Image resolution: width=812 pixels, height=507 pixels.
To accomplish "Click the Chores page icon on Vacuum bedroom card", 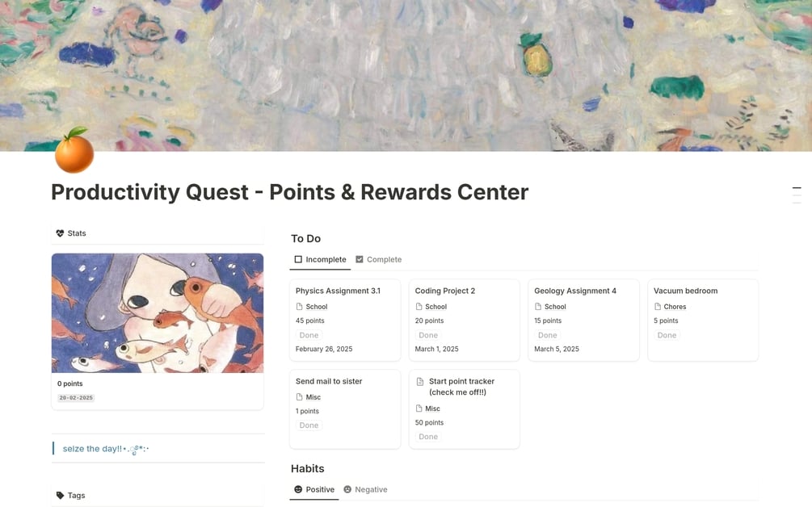I will click(658, 306).
